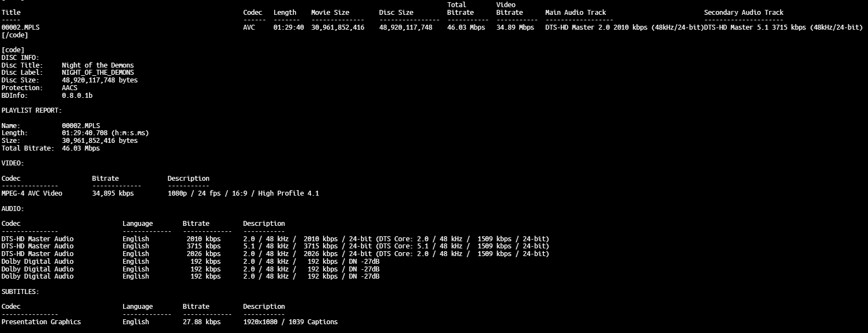The height and width of the screenshot is (333, 868).
Task: Click the video bitrate 34,895 kbps
Action: (x=113, y=193)
